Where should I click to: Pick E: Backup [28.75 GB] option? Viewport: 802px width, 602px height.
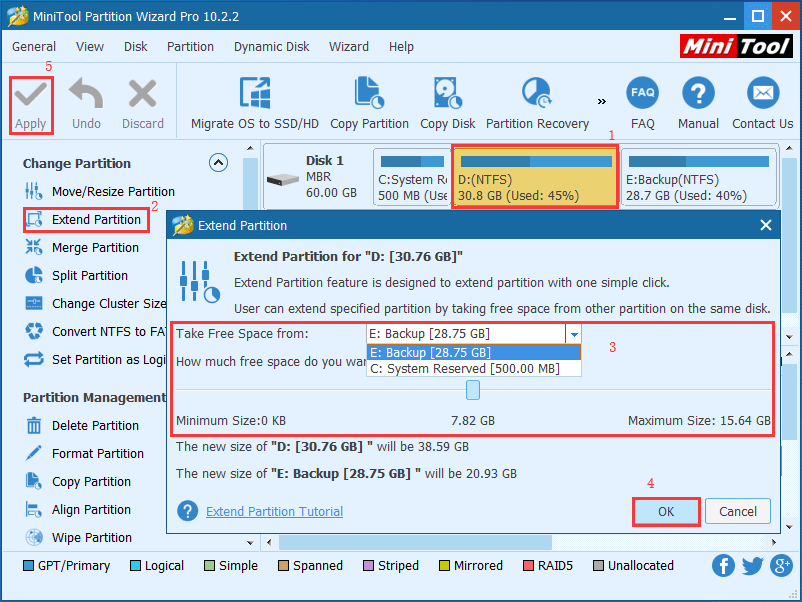click(x=474, y=352)
